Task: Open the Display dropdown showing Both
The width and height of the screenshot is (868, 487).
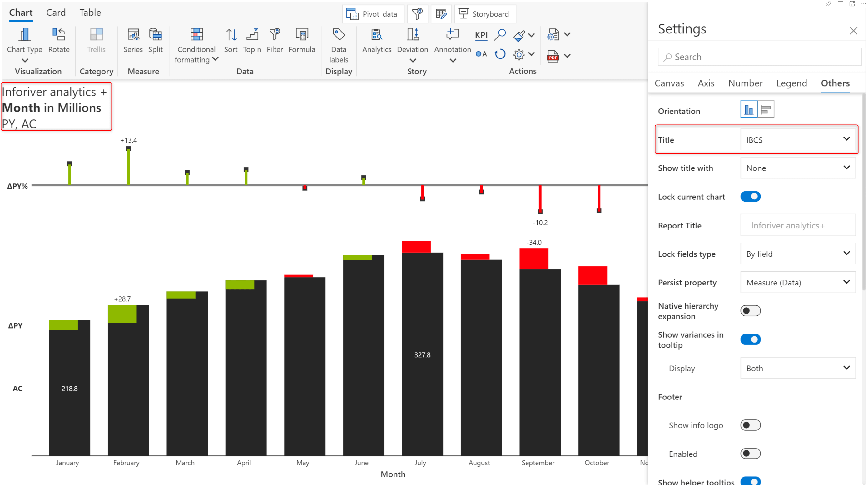Action: coord(798,368)
